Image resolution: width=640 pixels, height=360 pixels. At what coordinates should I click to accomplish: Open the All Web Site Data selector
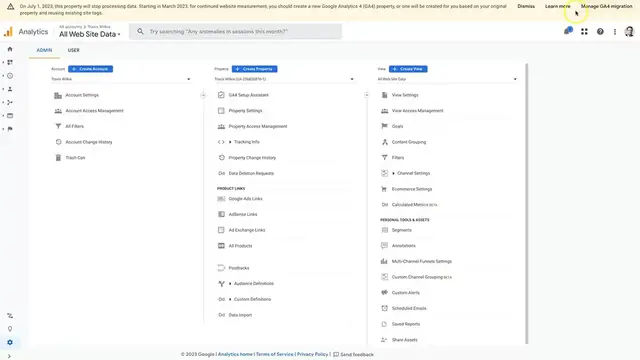click(89, 34)
